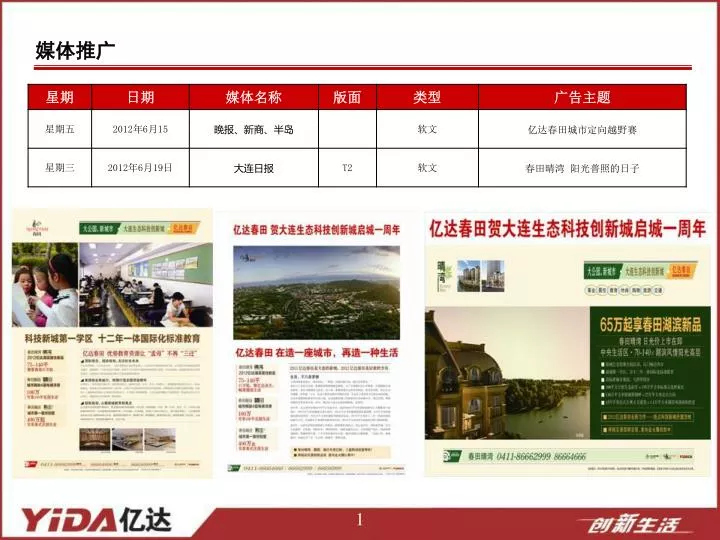Select the 媒体名称 column header

[253, 97]
